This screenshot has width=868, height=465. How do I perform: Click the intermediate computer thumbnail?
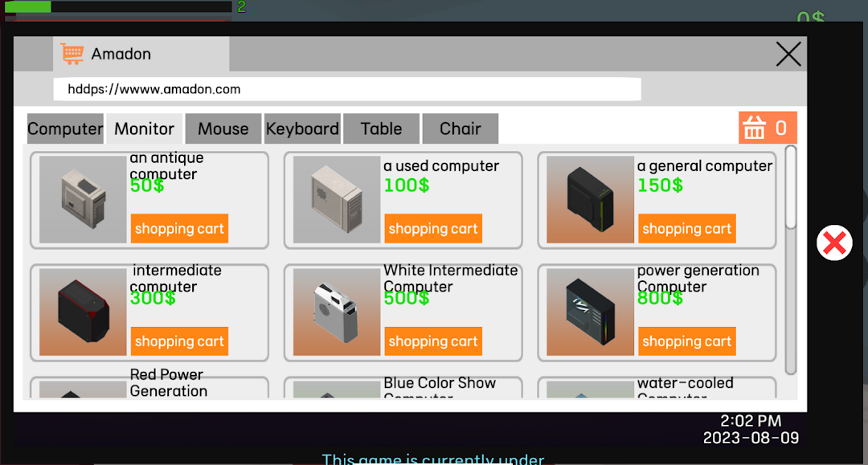(83, 312)
